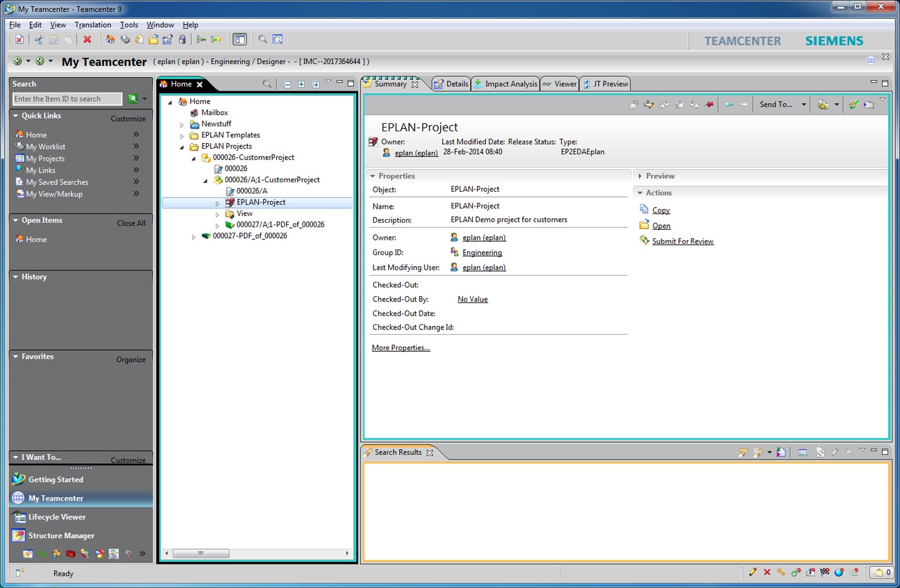The height and width of the screenshot is (588, 900).
Task: Open My Worklist quick link
Action: [x=46, y=147]
